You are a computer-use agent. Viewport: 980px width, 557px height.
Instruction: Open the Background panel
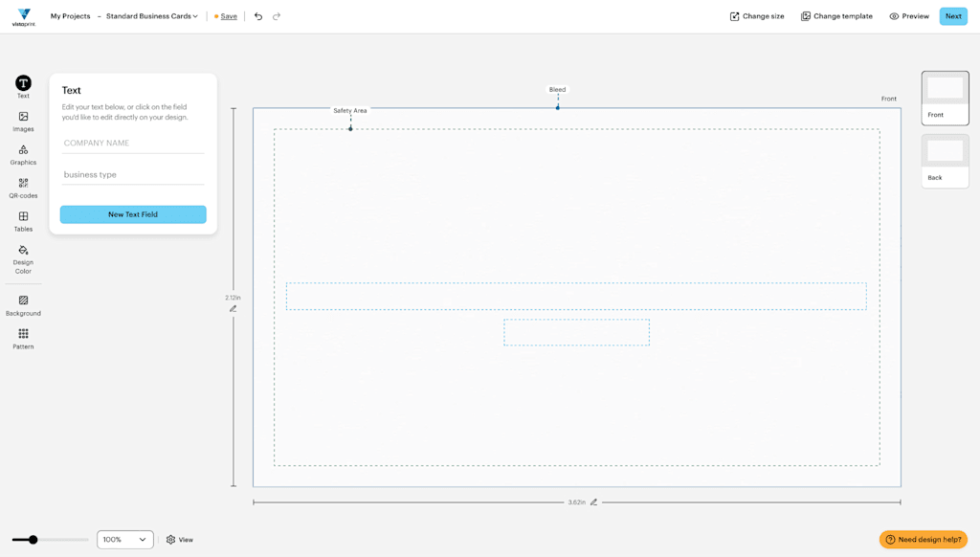(x=22, y=304)
